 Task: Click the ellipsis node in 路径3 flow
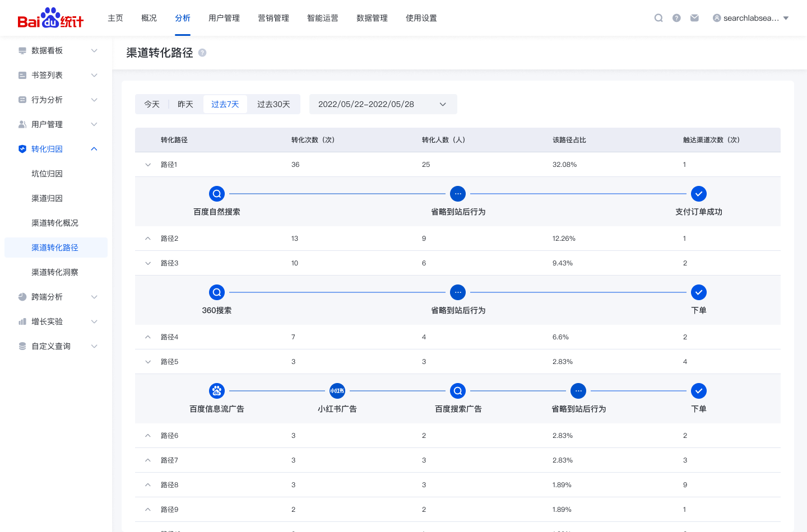tap(458, 292)
